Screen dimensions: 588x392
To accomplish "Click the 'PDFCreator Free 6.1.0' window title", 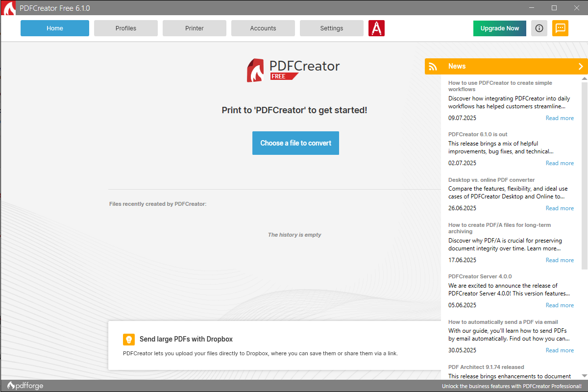I will [55, 8].
